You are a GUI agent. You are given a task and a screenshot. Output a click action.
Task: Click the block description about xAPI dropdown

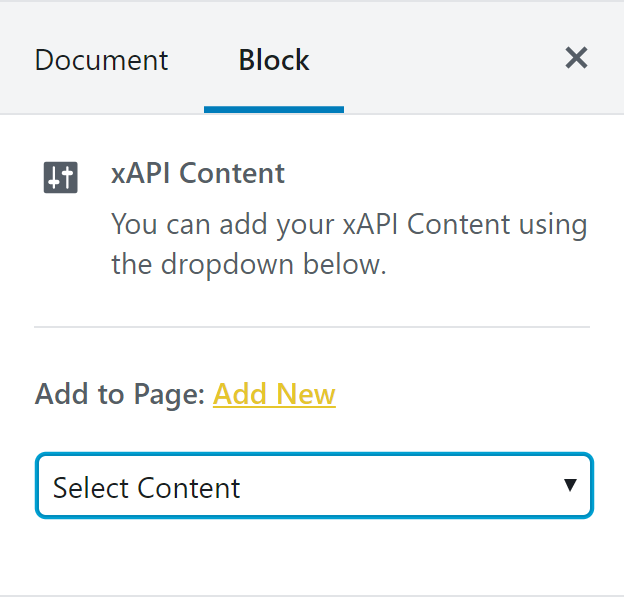click(x=349, y=243)
